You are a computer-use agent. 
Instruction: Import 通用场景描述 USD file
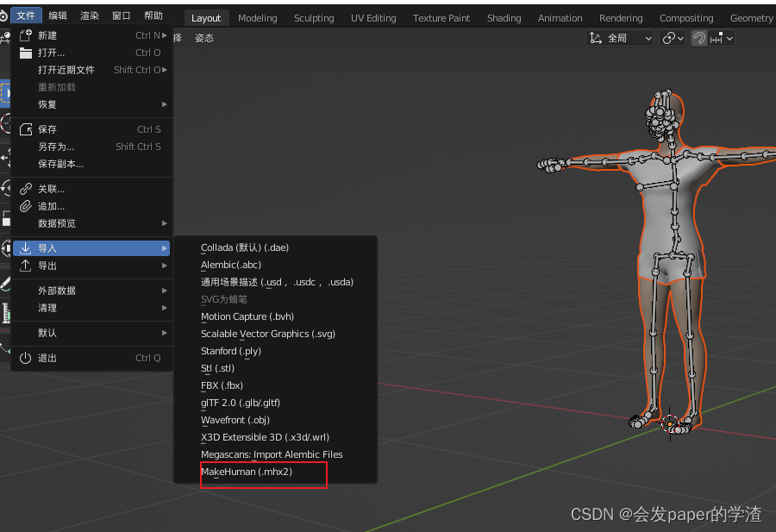(275, 282)
